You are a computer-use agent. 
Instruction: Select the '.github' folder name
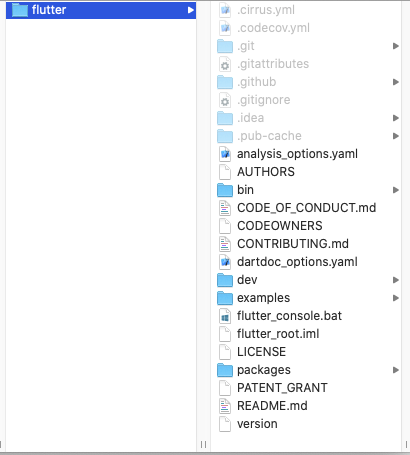tap(257, 82)
